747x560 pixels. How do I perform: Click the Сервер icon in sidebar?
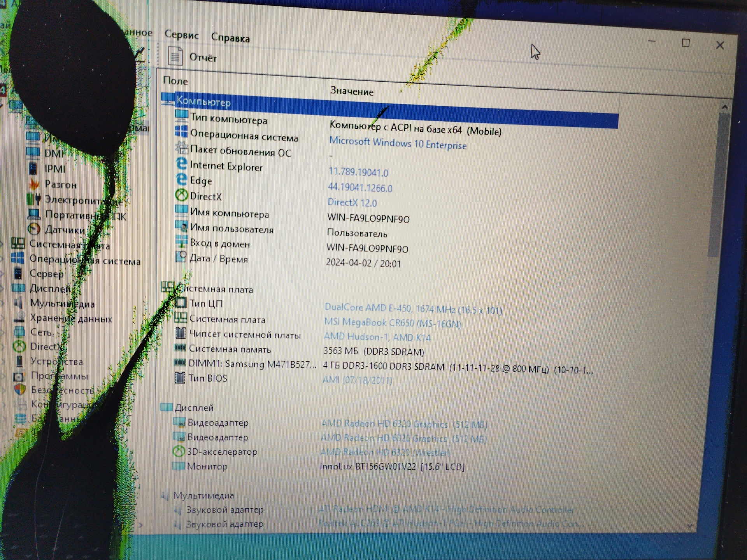coord(18,273)
